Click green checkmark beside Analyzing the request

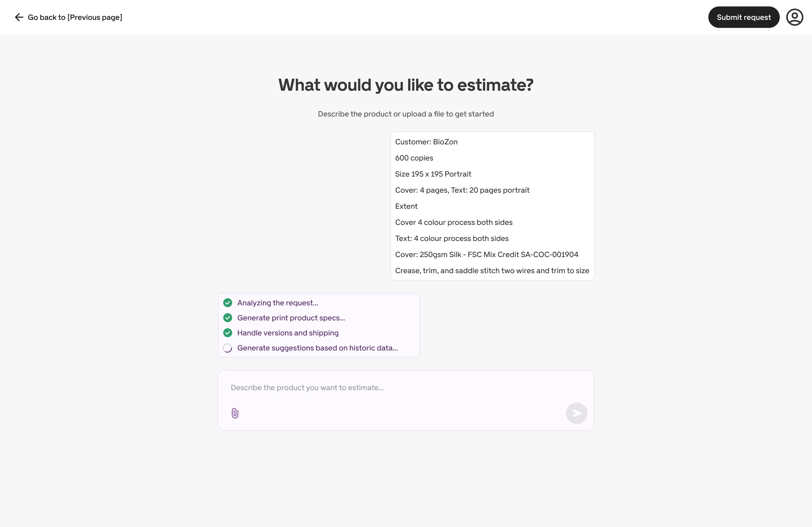pyautogui.click(x=227, y=303)
